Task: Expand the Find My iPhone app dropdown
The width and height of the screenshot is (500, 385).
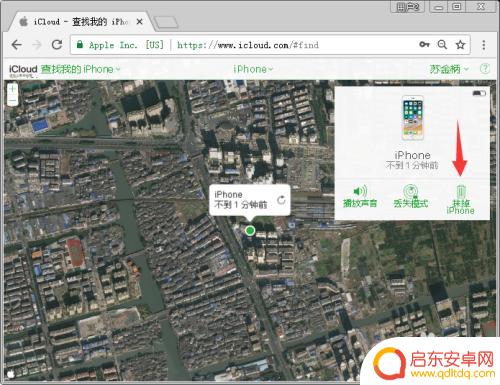Action: coord(80,69)
